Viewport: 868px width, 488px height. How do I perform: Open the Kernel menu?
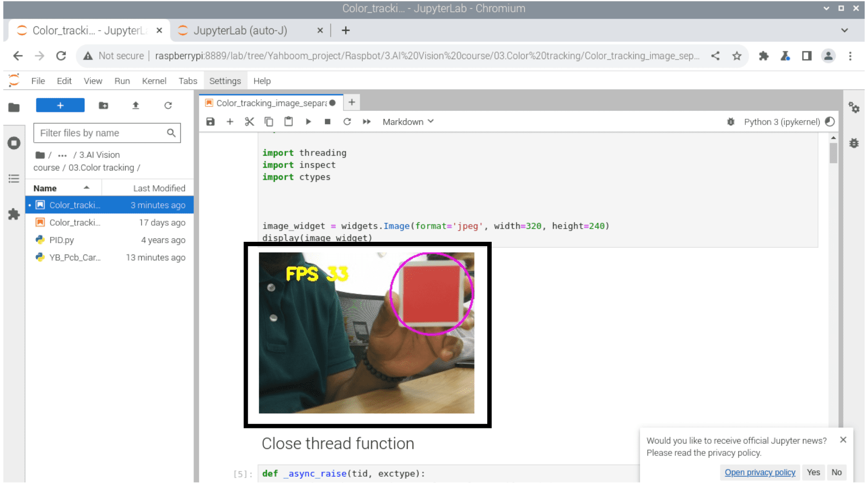coord(154,81)
